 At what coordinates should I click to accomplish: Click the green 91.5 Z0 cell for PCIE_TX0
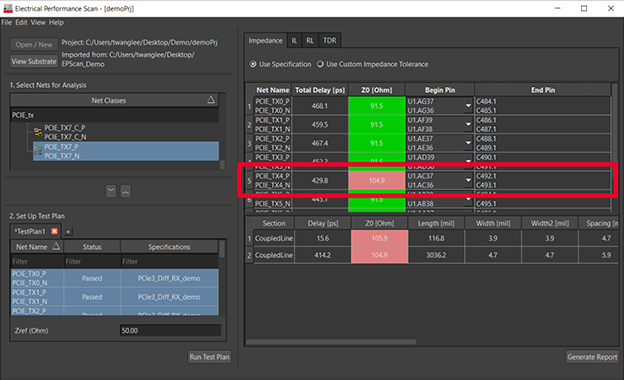pos(376,106)
